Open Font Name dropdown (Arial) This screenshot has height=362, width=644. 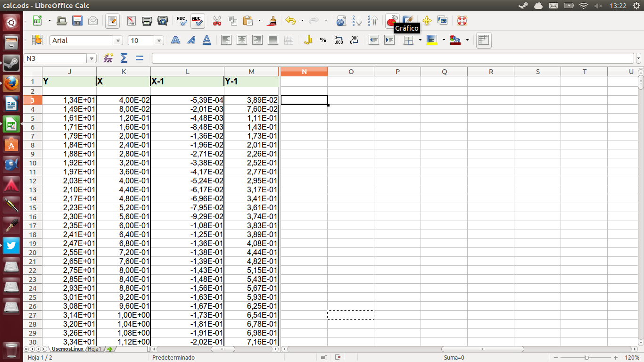[118, 41]
